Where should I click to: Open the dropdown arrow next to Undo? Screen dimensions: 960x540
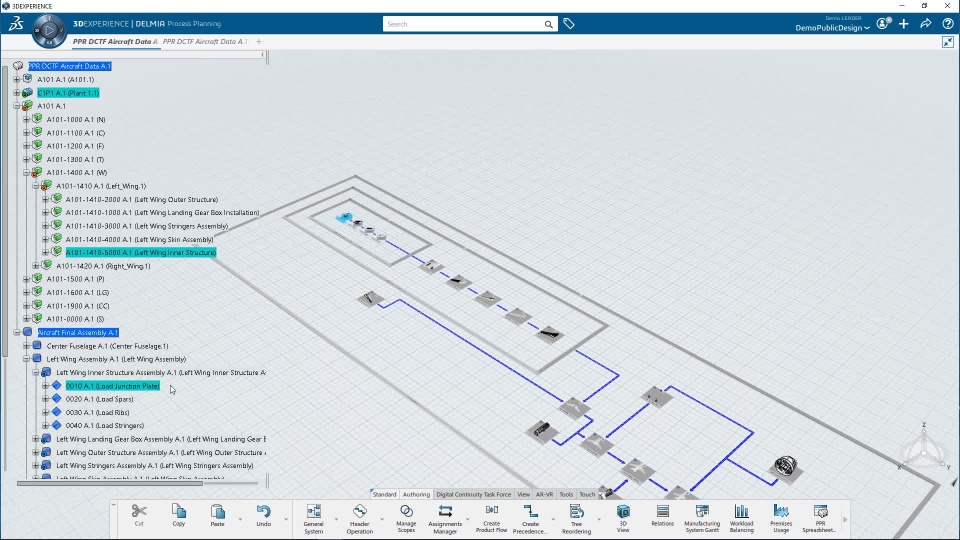click(x=286, y=520)
